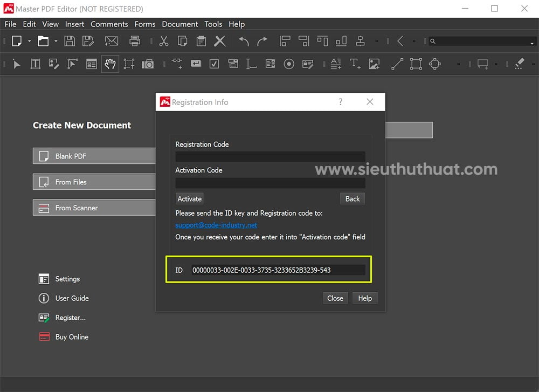The height and width of the screenshot is (392, 539).
Task: Open the Tools menu
Action: 213,24
